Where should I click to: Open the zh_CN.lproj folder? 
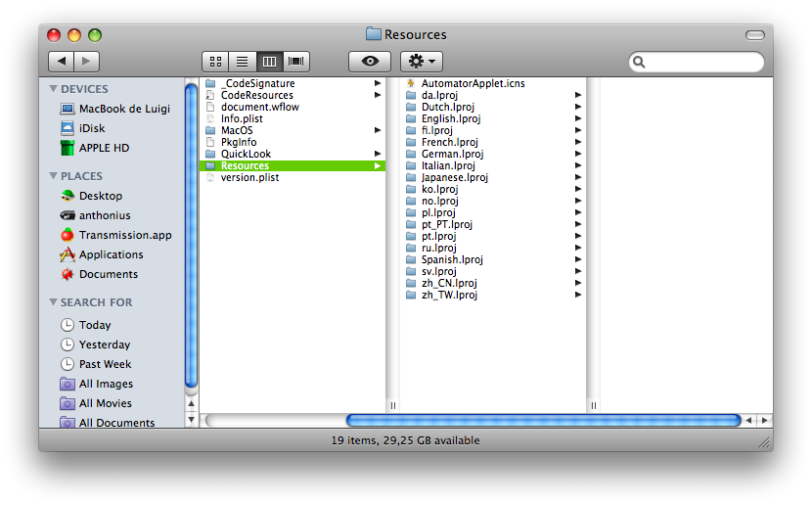pyautogui.click(x=493, y=283)
